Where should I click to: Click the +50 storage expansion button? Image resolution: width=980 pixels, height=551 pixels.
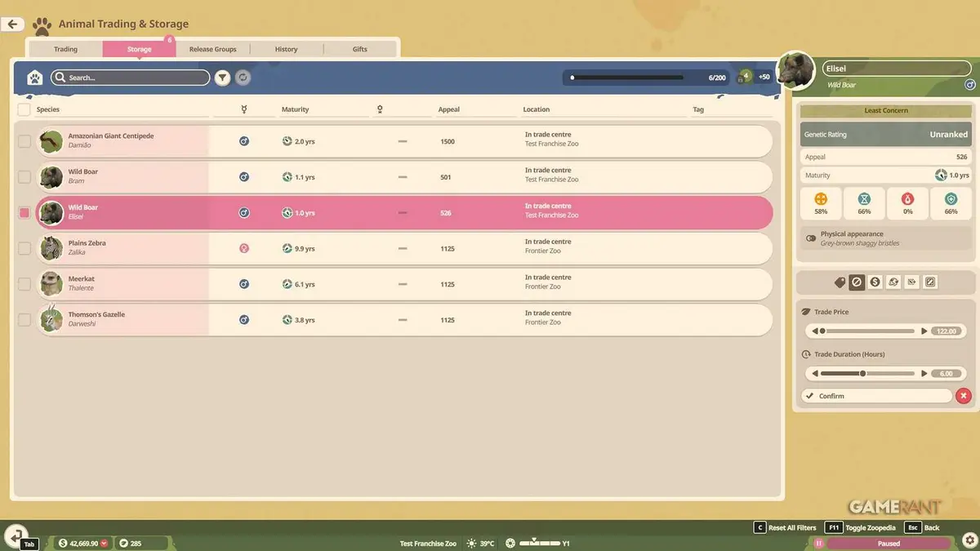(764, 77)
